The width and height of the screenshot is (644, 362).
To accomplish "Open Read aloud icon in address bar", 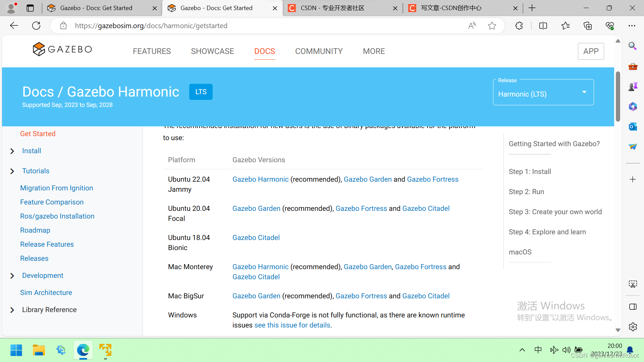I will click(472, 26).
